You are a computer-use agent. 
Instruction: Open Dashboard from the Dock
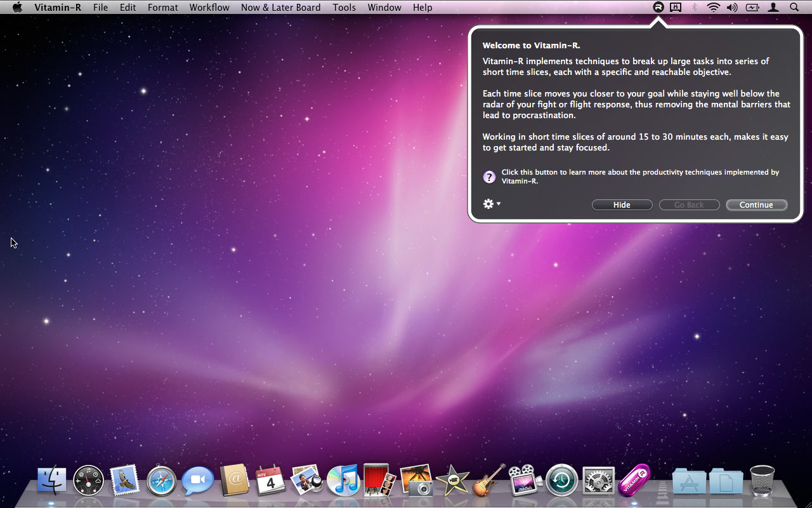[88, 481]
